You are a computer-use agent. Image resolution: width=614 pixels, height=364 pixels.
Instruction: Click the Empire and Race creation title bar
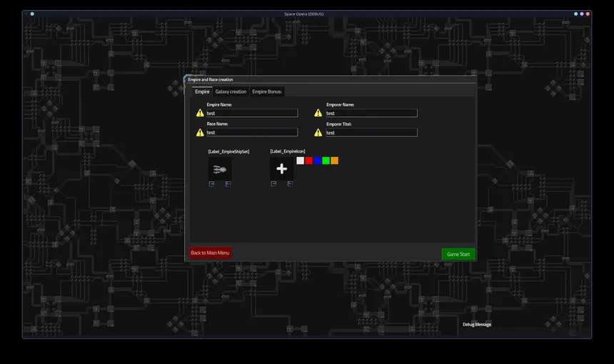tap(331, 79)
